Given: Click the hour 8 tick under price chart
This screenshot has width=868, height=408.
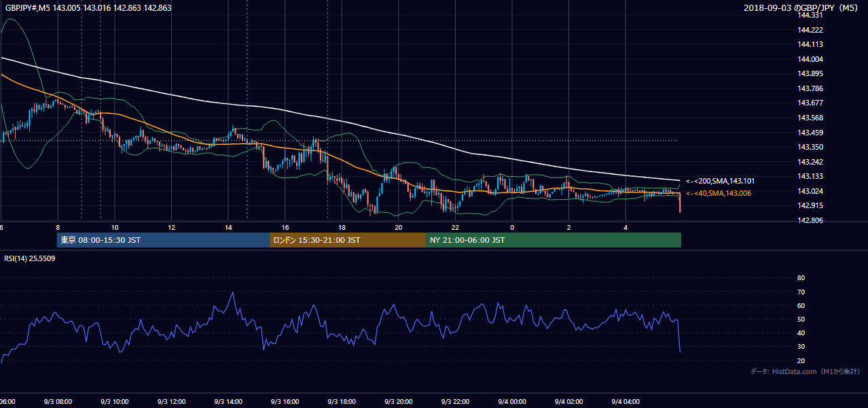Looking at the screenshot, I should point(58,228).
